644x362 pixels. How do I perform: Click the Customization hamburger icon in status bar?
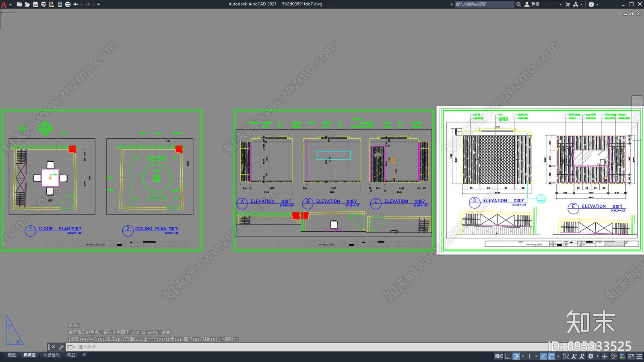point(639,356)
